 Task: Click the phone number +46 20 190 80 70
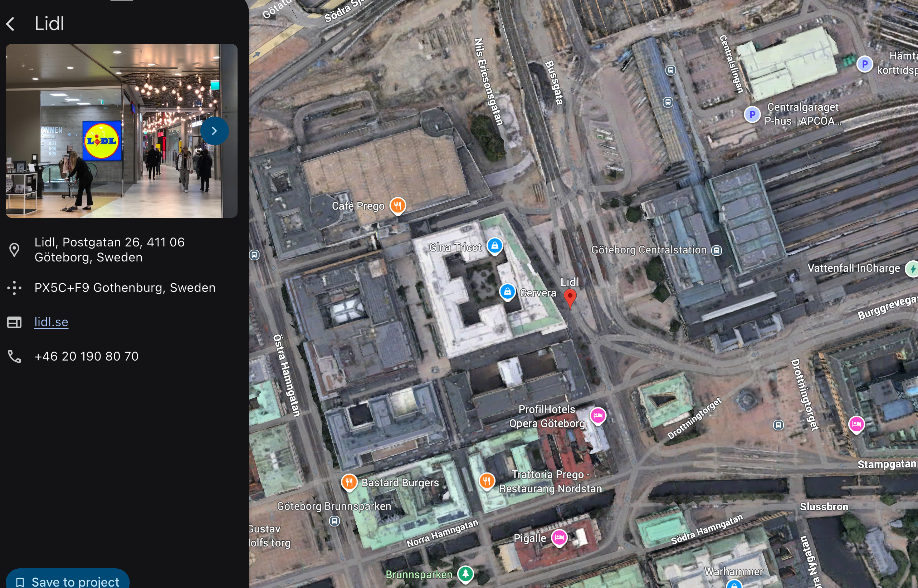coord(86,356)
